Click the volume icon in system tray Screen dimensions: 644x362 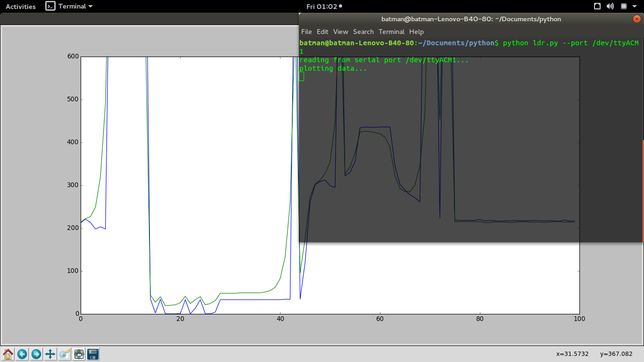pyautogui.click(x=610, y=6)
